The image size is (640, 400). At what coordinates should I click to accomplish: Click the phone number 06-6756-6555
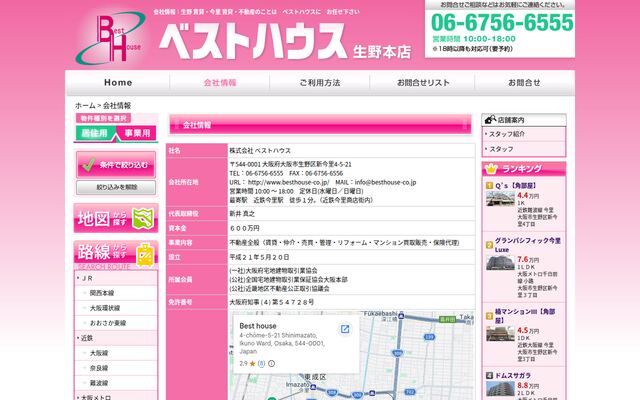(x=502, y=22)
